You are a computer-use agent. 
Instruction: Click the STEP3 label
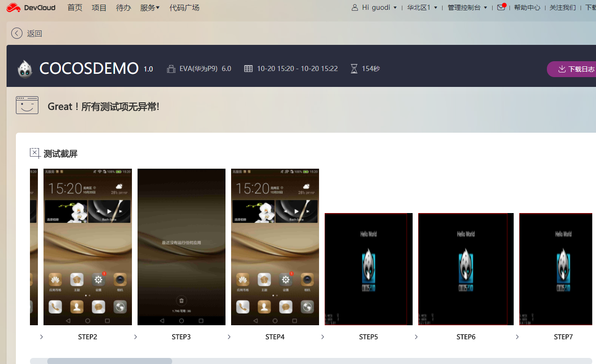(181, 337)
